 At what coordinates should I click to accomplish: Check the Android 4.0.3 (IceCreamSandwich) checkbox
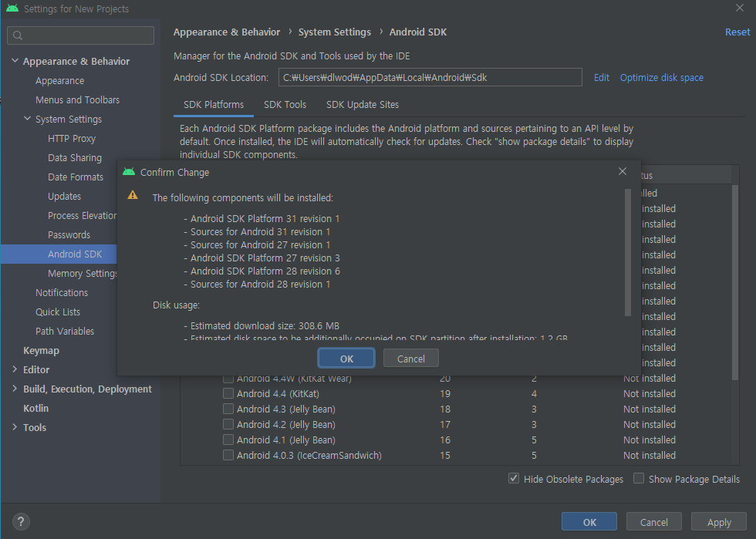tap(228, 455)
